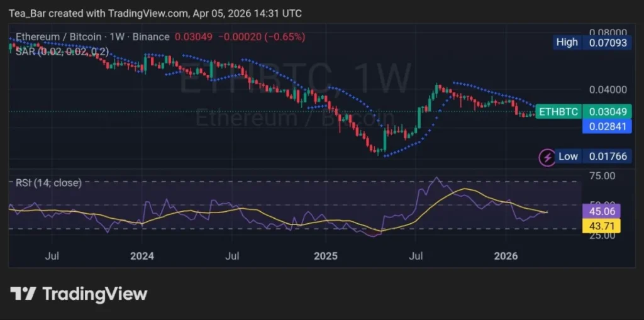Click the 25.00 RSI axis label

[x=602, y=236]
